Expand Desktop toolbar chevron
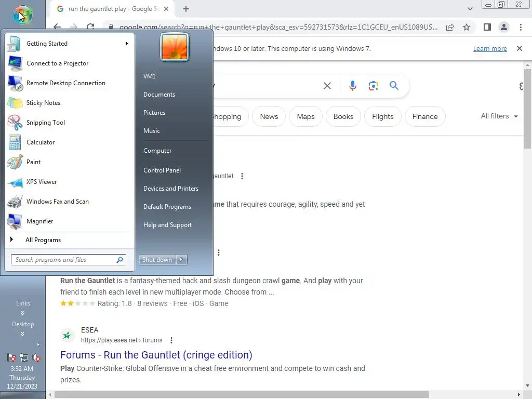This screenshot has width=532, height=399. pos(22,334)
